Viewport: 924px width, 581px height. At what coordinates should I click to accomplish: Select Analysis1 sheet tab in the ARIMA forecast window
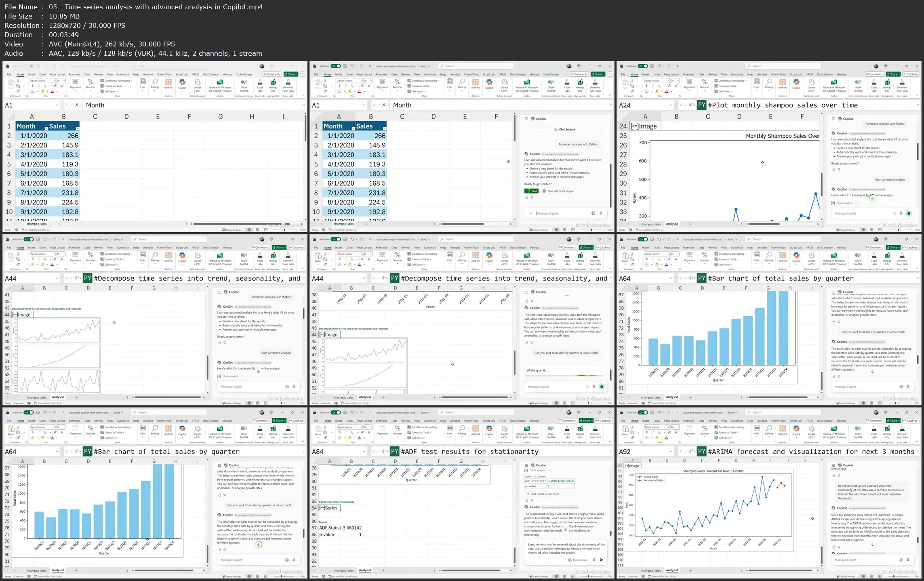(672, 571)
